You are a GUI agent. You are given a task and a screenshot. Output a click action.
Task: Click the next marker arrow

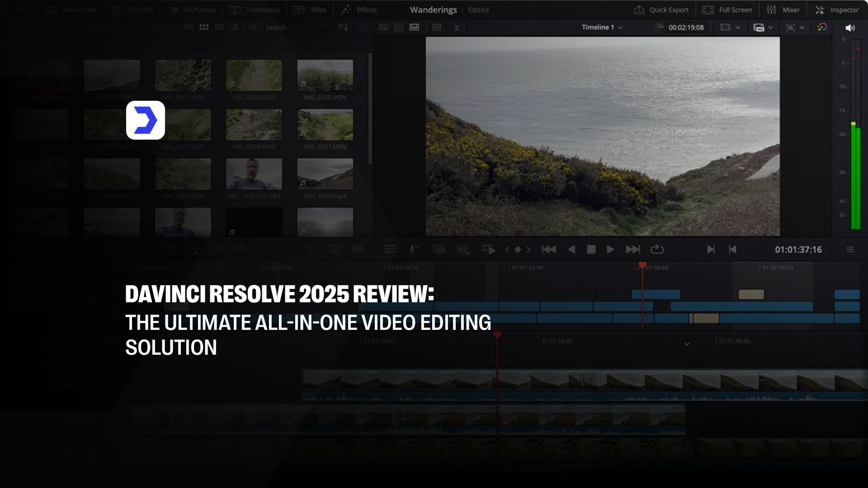tap(528, 249)
